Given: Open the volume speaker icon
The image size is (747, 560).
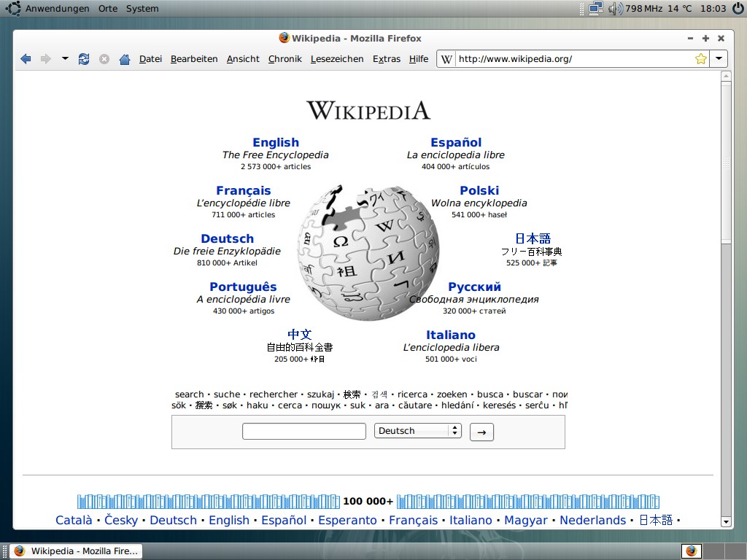Looking at the screenshot, I should (x=616, y=8).
